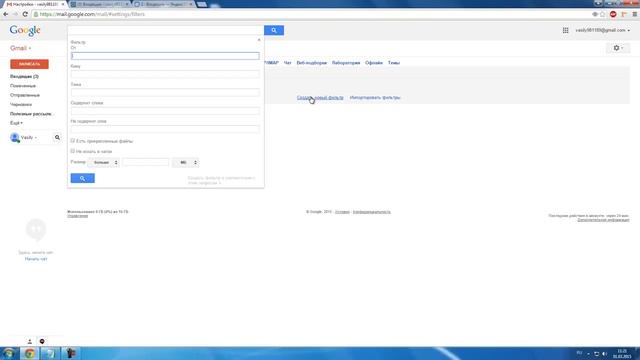Expand the 'Ещё' labels list in the sidebar

pos(16,123)
